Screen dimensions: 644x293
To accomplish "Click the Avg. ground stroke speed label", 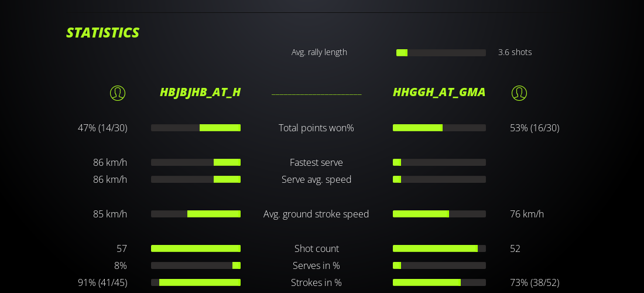I will [316, 214].
